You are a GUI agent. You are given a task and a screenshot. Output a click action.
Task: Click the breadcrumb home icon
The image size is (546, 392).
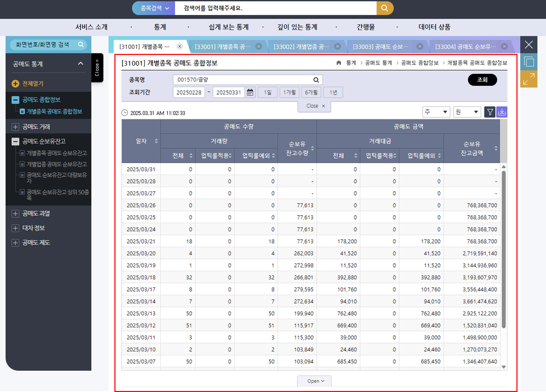point(339,63)
